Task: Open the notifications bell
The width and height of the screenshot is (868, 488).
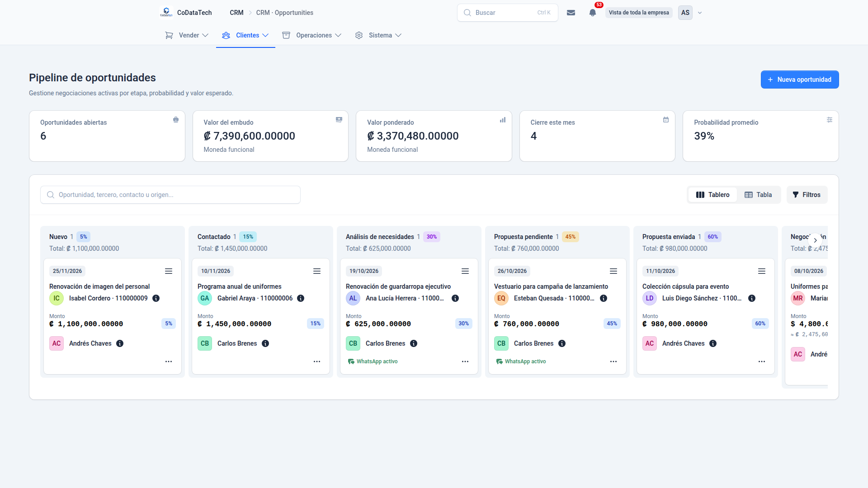Action: pyautogui.click(x=593, y=13)
